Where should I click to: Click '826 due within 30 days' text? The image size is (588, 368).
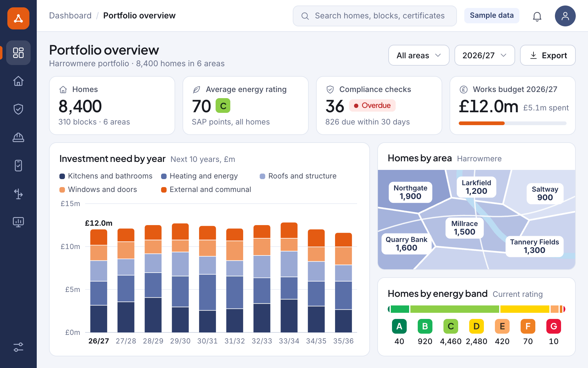coord(367,122)
